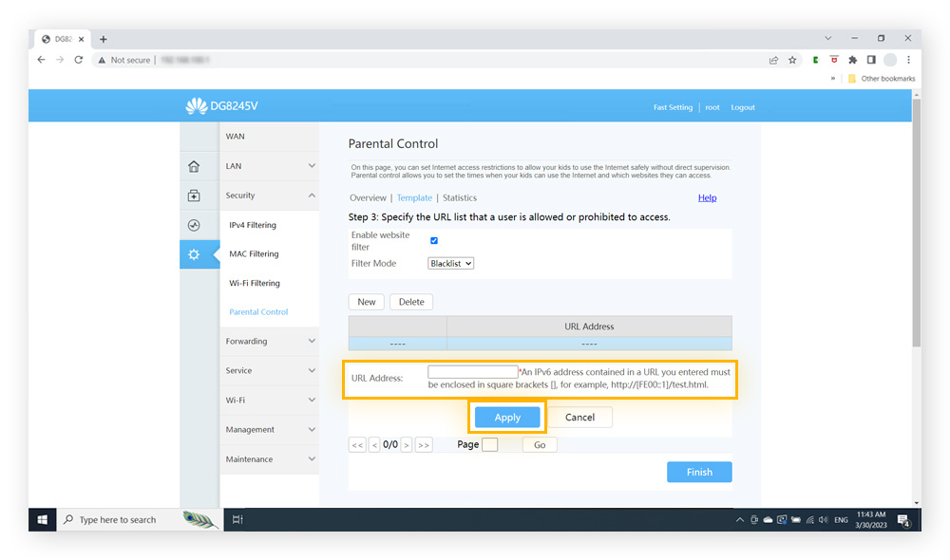Switch to the Template tab
The width and height of the screenshot is (950, 560).
pos(414,198)
